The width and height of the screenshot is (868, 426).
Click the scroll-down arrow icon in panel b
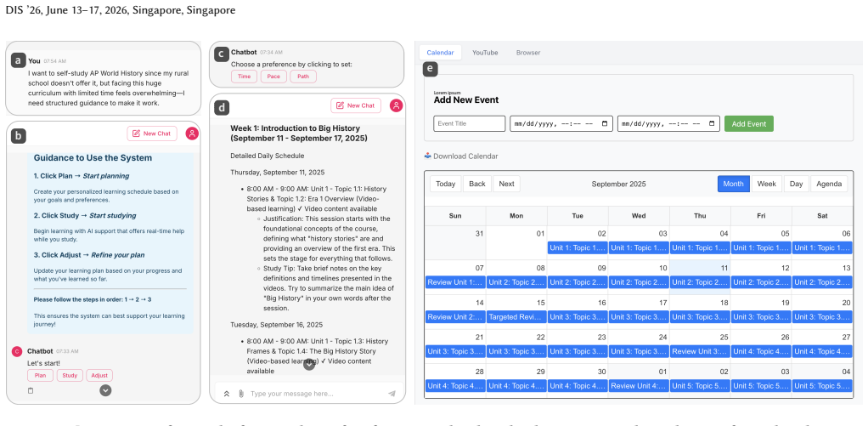[105, 390]
